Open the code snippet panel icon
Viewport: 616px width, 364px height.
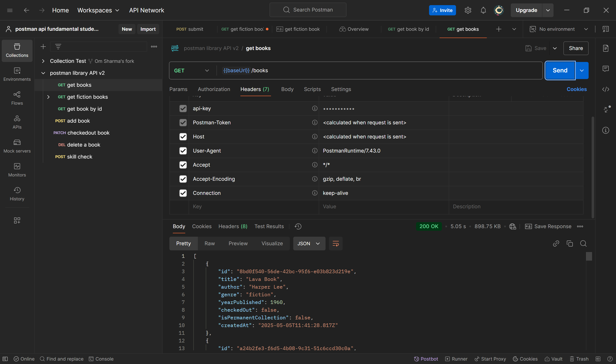(606, 89)
